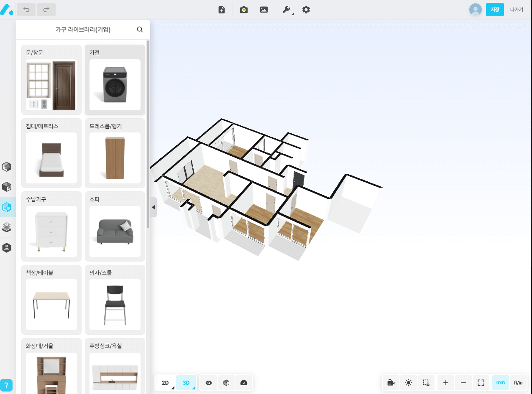Image resolution: width=532 pixels, height=394 pixels.
Task: Click the 저장 save button
Action: click(x=495, y=9)
